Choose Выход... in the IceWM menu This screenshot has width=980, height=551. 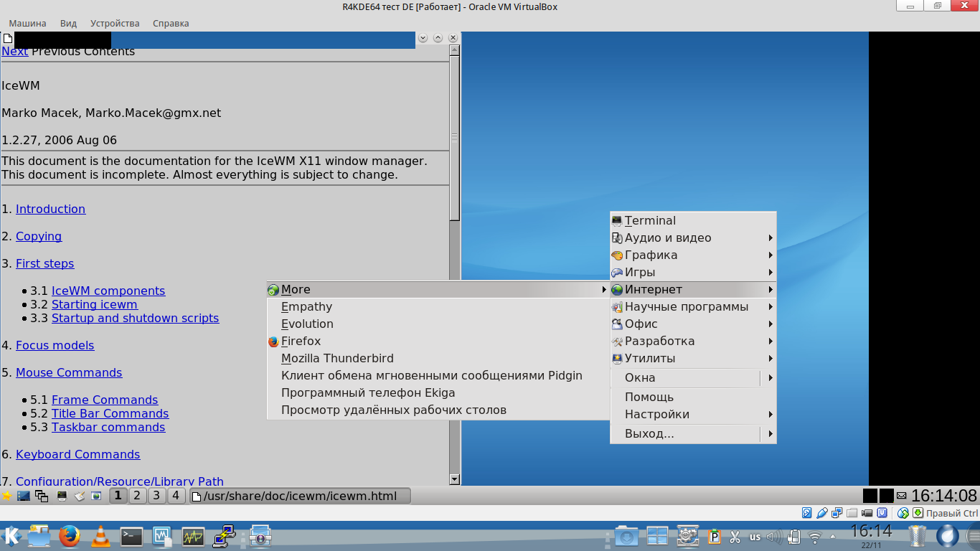pyautogui.click(x=693, y=434)
